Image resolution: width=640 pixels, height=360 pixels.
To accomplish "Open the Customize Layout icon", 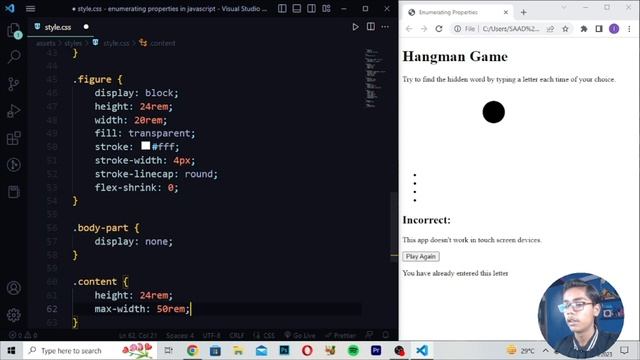I will coord(326,9).
